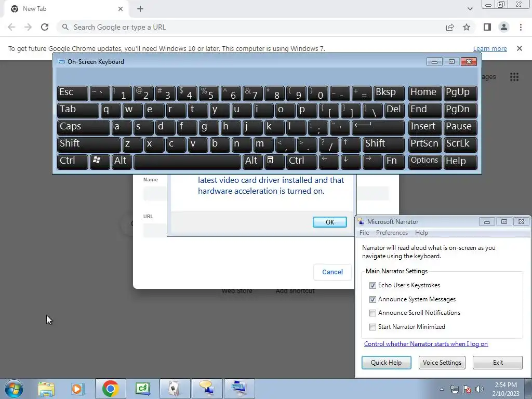The width and height of the screenshot is (532, 399).
Task: Toggle Echo User's Keystrokes checkbox
Action: (x=373, y=285)
